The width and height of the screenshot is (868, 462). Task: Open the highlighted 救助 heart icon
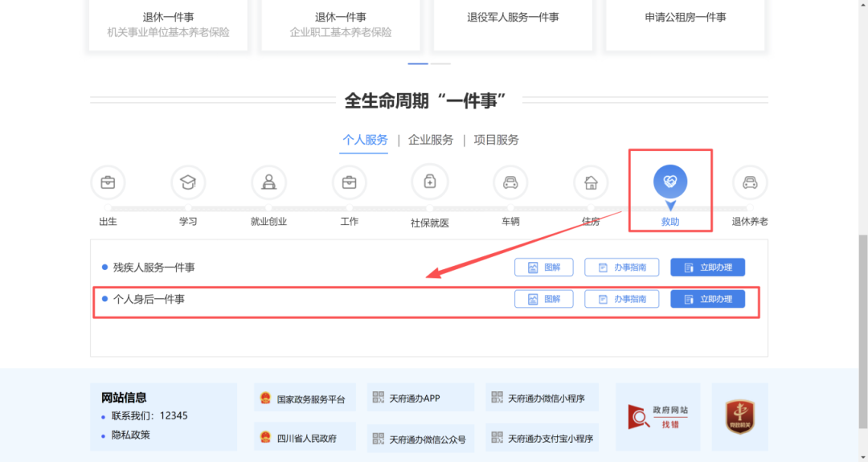point(670,182)
